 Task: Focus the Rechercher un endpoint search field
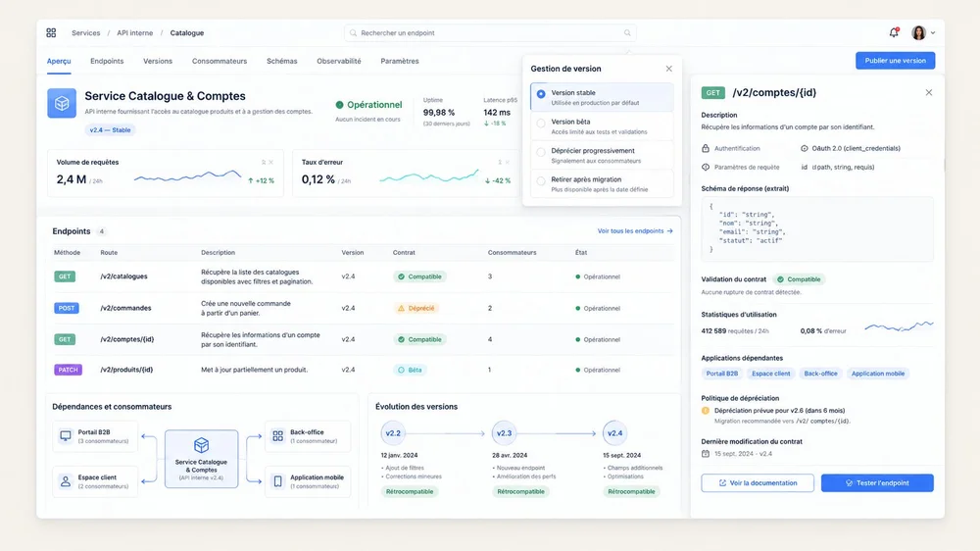click(490, 32)
